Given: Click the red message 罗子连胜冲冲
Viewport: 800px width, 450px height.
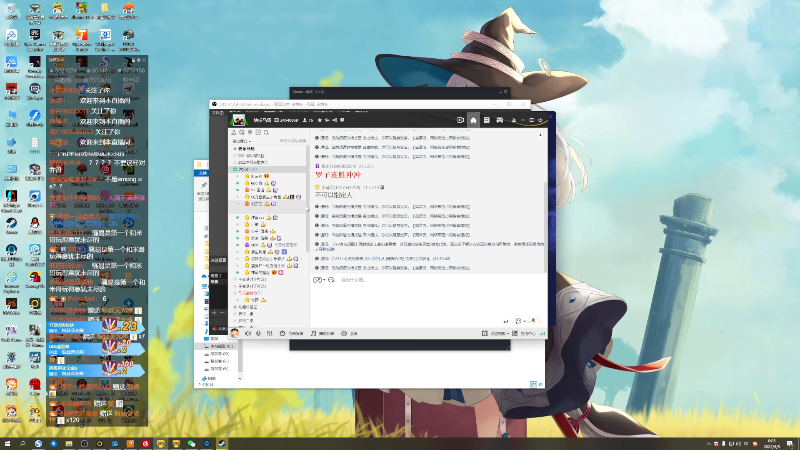Looking at the screenshot, I should (338, 175).
